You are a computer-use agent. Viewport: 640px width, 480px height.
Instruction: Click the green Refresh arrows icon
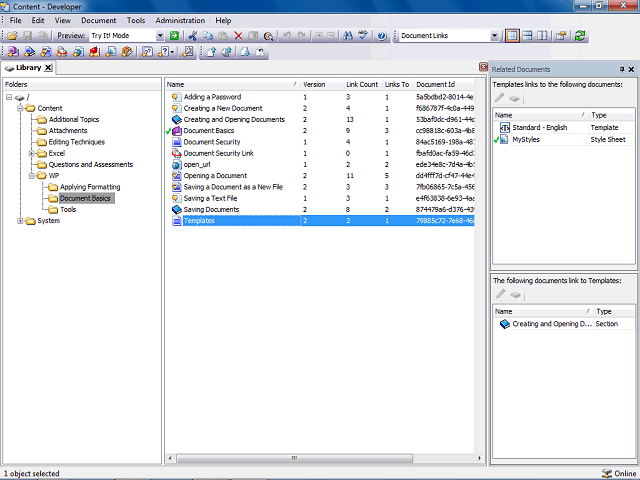[580, 36]
